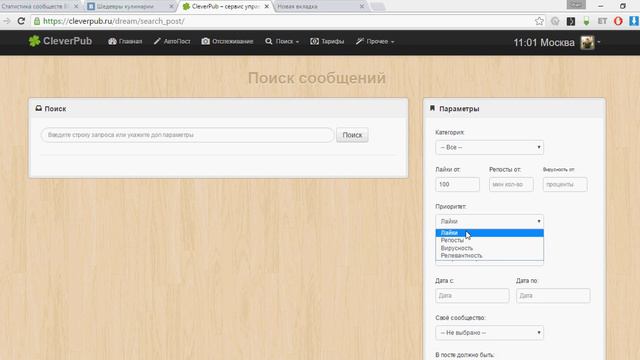Choose Релевантность in priority list
Viewport: 640px width, 360px height.
pyautogui.click(x=489, y=256)
